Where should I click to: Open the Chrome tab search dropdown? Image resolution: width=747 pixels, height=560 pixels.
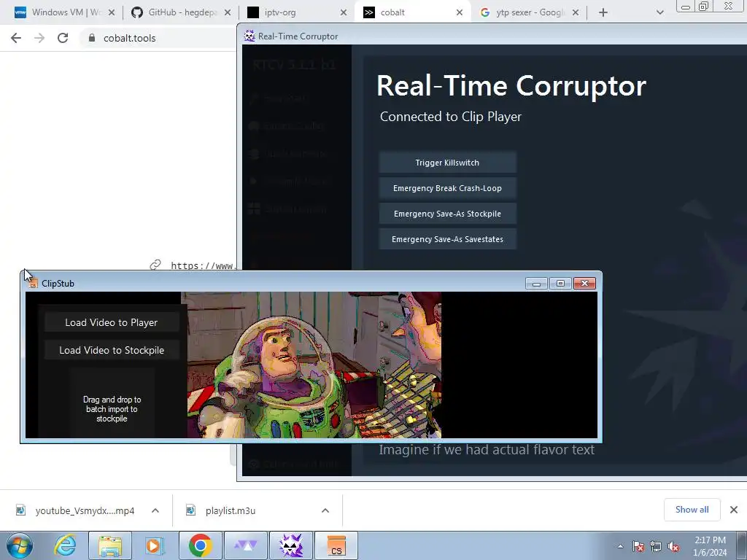[x=659, y=12]
